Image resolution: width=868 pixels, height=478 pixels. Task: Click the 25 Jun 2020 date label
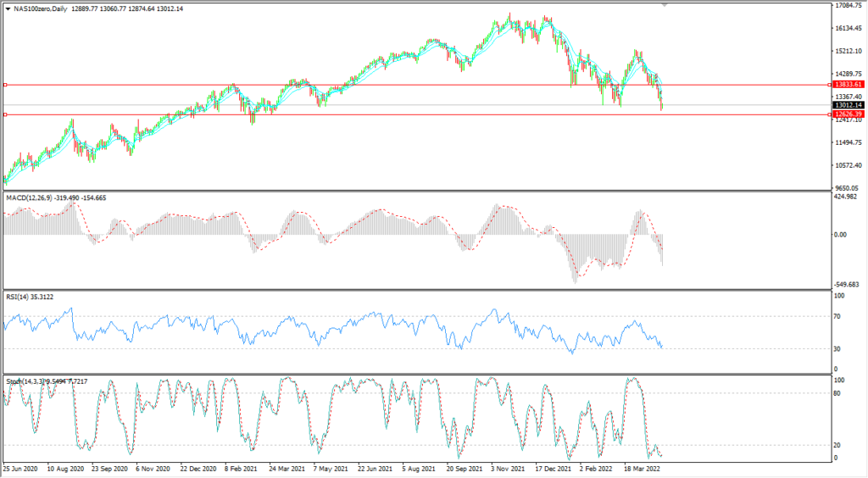(19, 467)
